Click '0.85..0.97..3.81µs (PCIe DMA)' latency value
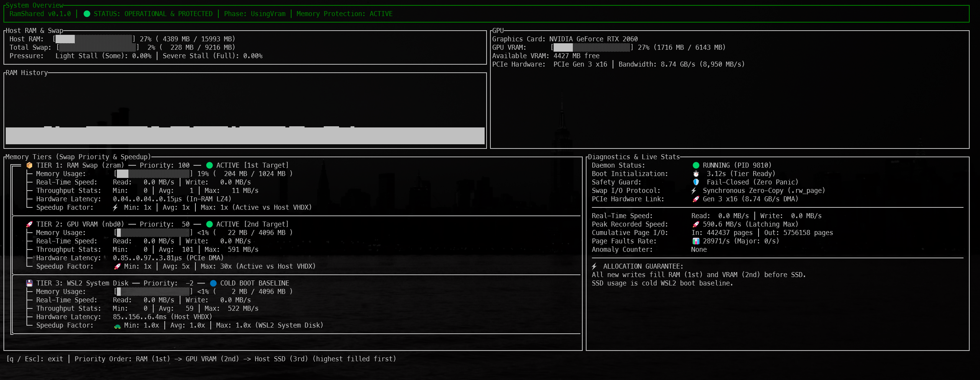980x380 pixels. click(169, 258)
